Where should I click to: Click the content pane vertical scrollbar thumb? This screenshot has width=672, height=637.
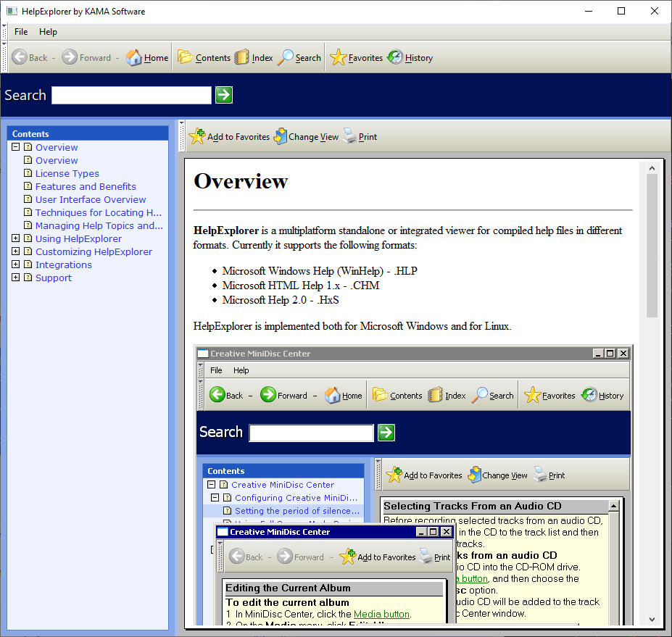click(652, 246)
